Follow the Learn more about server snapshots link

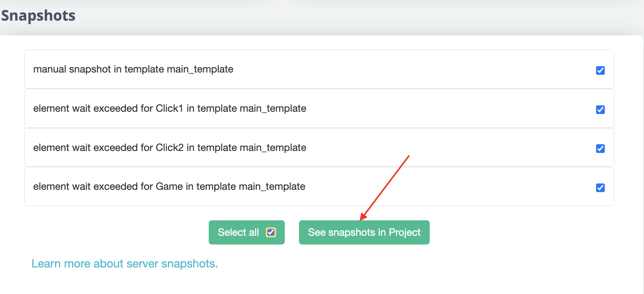click(x=125, y=264)
